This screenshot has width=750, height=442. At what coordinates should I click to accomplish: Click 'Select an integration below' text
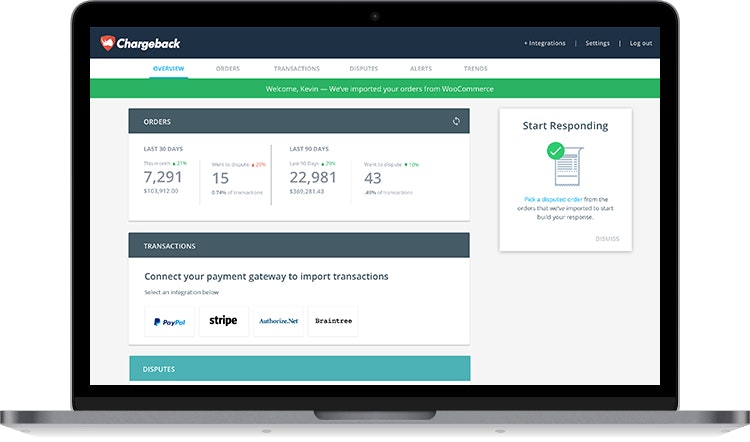(181, 292)
